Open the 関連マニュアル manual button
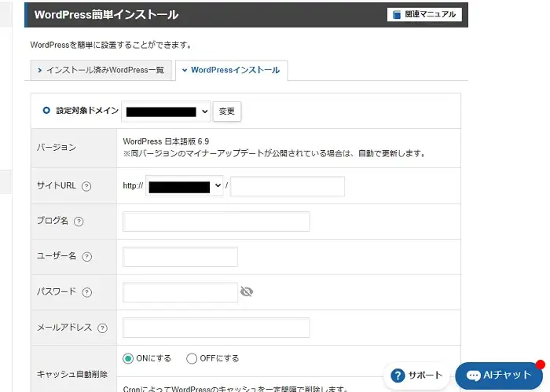550x392 pixels. tap(424, 14)
